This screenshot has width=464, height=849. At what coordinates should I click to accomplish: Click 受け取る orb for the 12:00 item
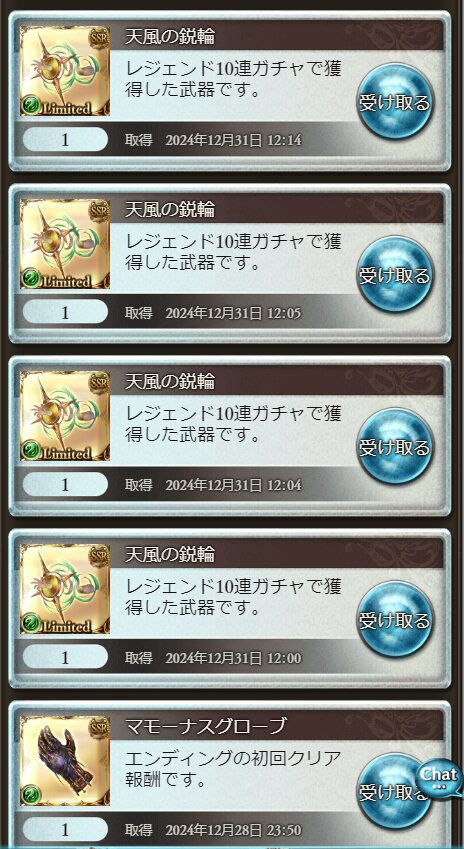(395, 619)
